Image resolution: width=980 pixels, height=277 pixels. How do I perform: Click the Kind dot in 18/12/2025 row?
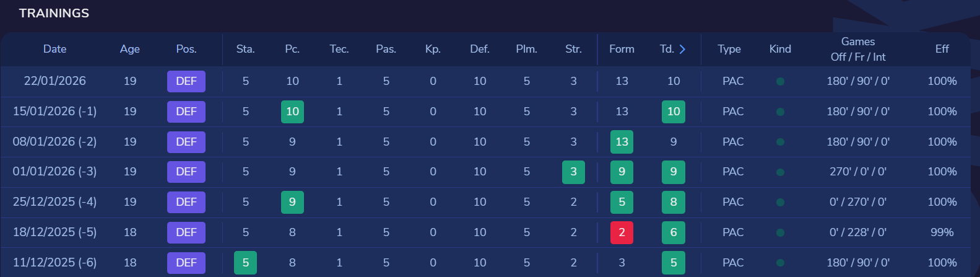(x=780, y=232)
